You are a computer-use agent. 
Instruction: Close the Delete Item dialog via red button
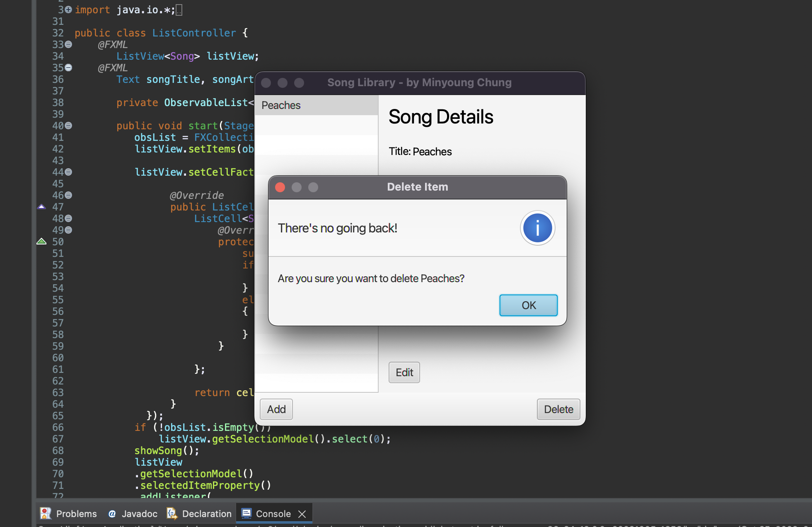pyautogui.click(x=280, y=187)
